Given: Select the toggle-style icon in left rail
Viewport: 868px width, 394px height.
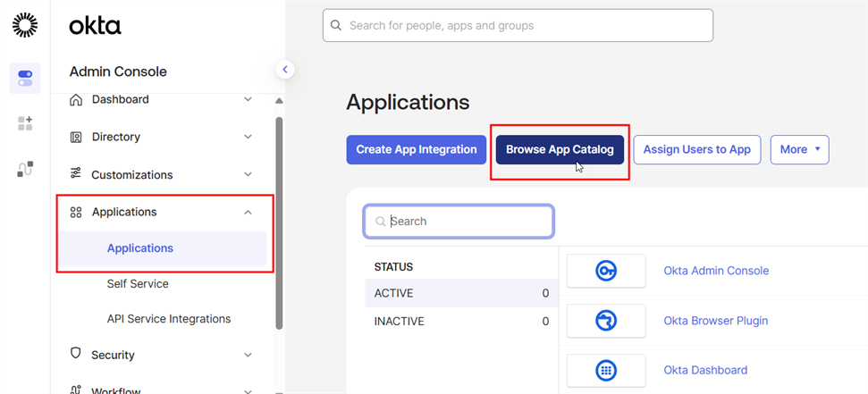Looking at the screenshot, I should (x=25, y=79).
